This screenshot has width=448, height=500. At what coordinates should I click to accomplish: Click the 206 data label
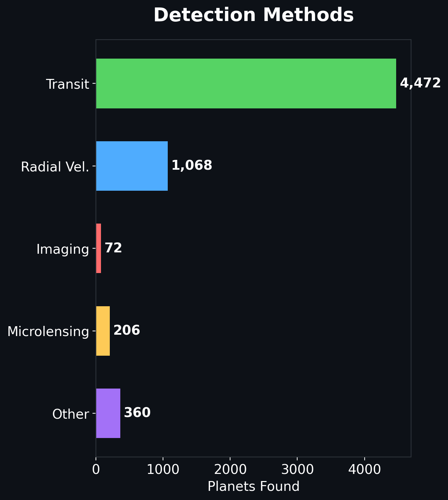(x=127, y=331)
